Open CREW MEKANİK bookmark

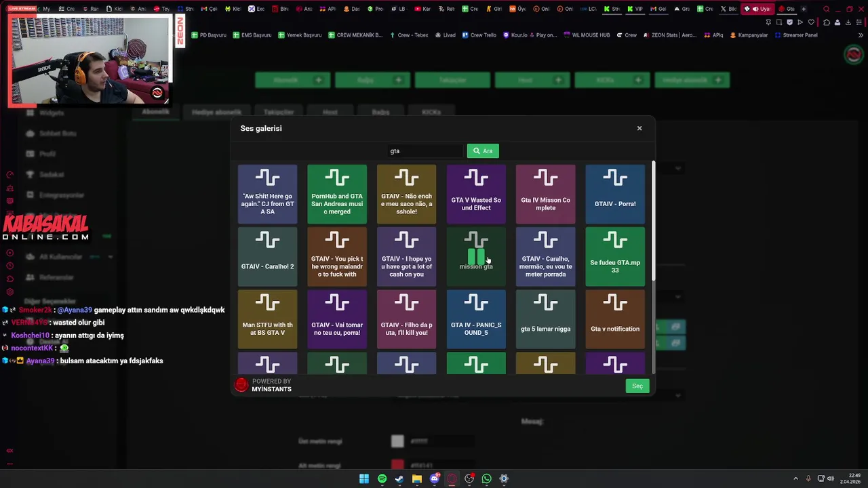click(355, 35)
